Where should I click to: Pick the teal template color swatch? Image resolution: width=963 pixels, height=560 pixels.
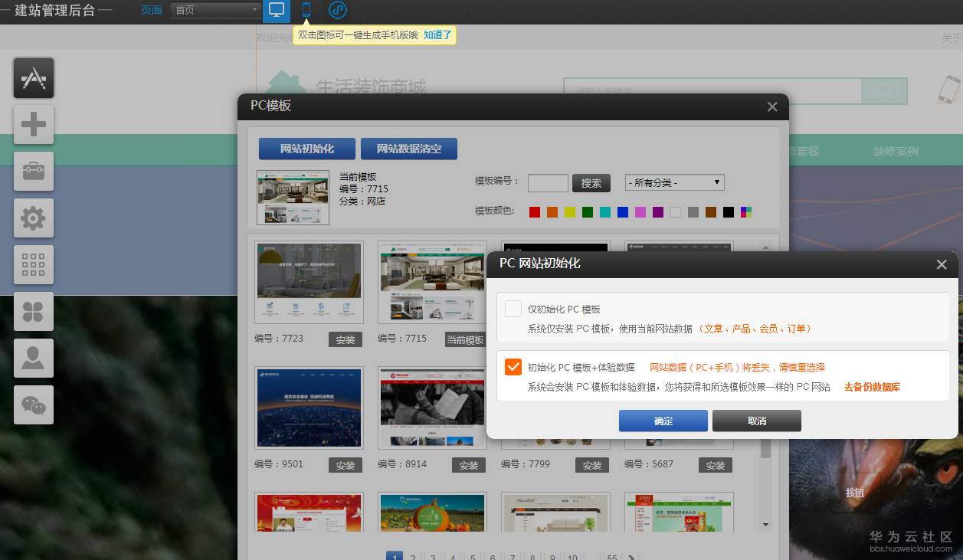[x=605, y=212]
